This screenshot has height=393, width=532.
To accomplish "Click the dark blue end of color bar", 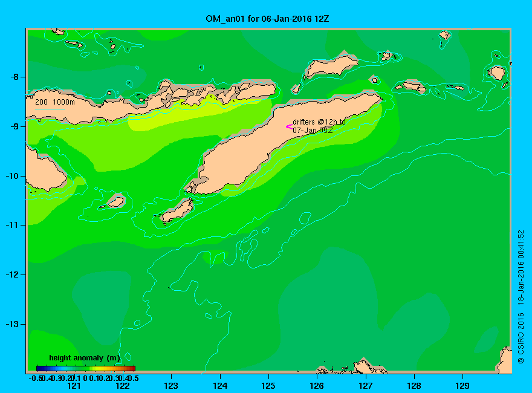I will [39, 368].
